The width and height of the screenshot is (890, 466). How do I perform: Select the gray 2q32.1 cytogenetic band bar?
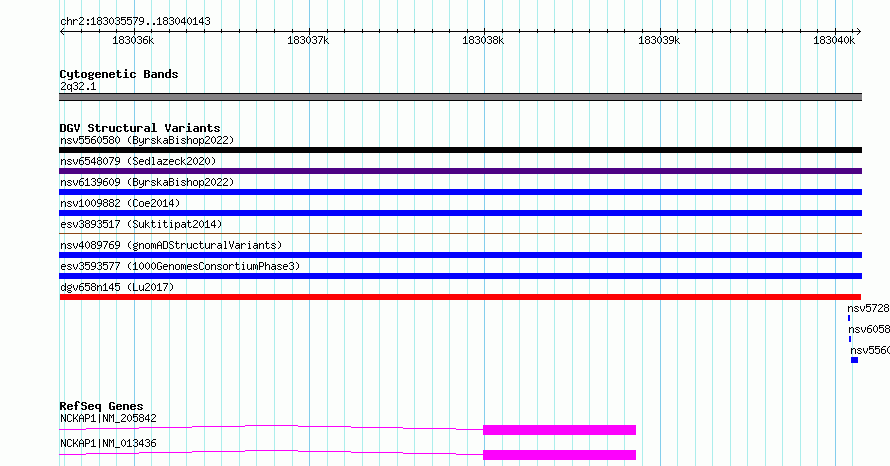point(460,97)
